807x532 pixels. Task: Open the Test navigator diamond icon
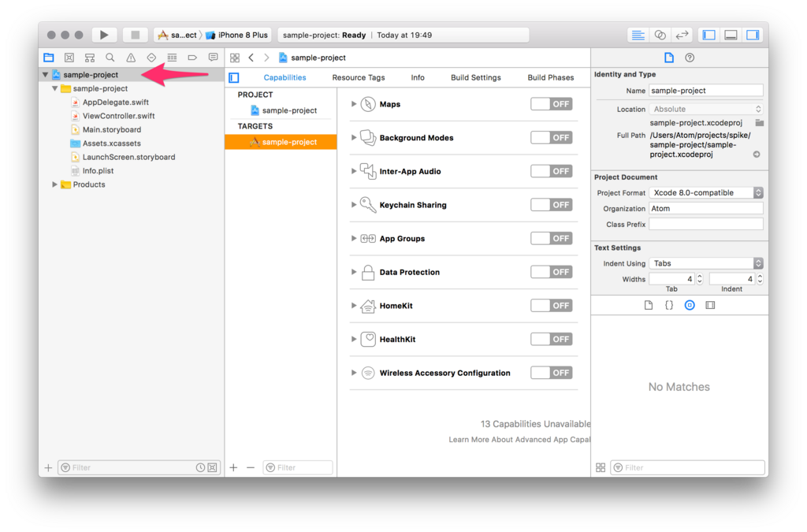(151, 58)
